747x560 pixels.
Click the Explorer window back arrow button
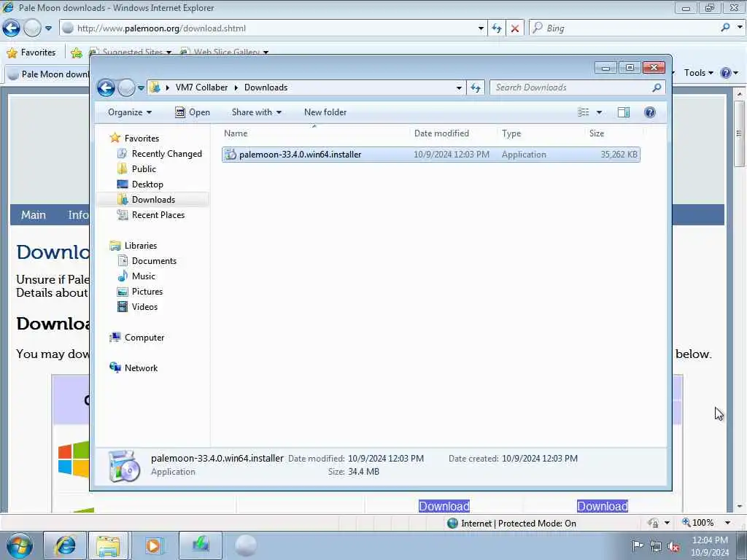coord(106,87)
